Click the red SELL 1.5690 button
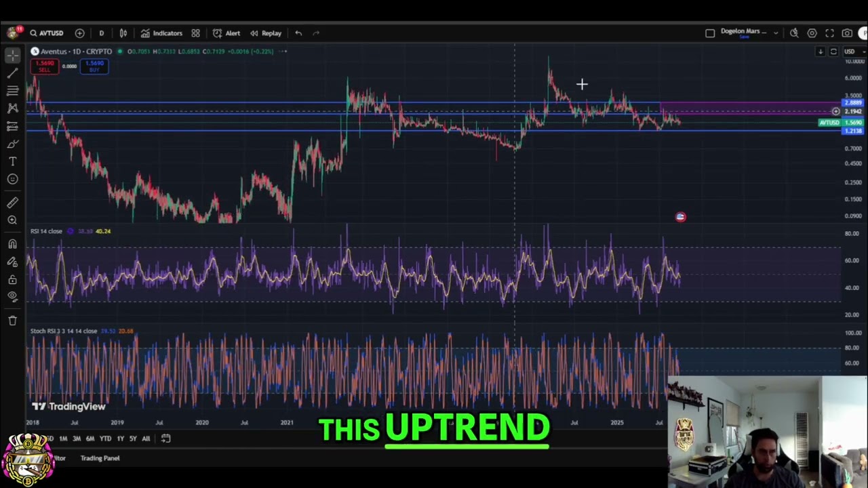Screen dimensions: 868x488 (x=44, y=66)
